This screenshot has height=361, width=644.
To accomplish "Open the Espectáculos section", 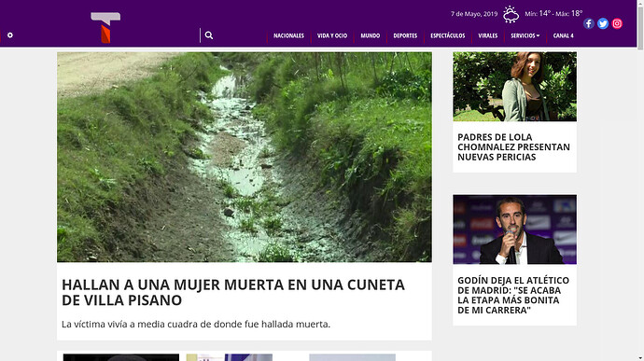I will [448, 35].
